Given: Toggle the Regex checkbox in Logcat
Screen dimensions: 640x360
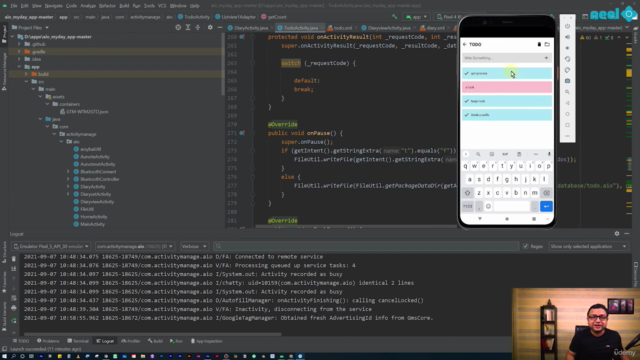Looking at the screenshot, I should pyautogui.click(x=526, y=246).
